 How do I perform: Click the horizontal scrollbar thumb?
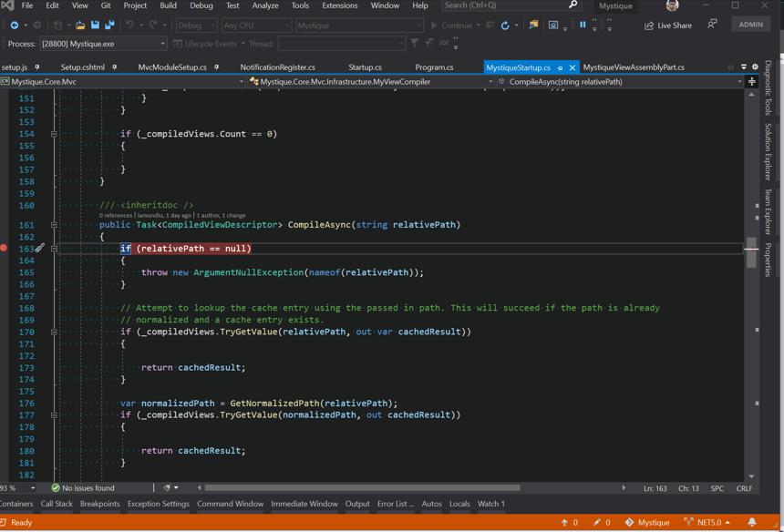pos(363,487)
